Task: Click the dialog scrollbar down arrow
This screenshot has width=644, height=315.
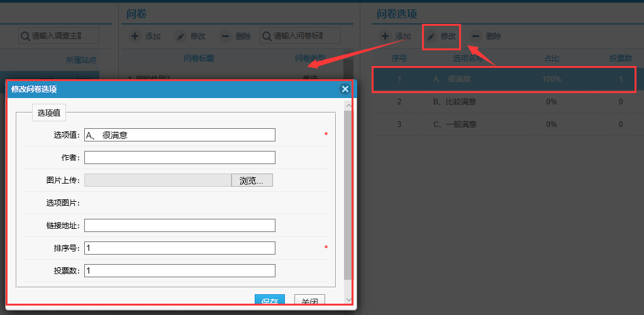Action: point(348,300)
